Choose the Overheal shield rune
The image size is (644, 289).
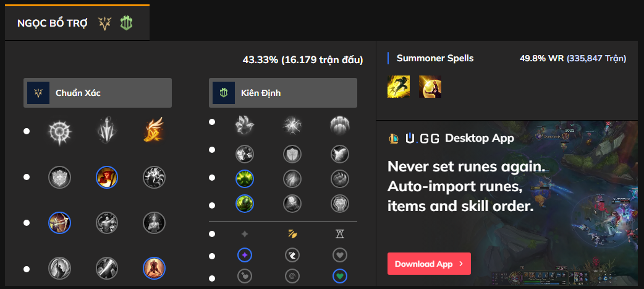[x=60, y=178]
